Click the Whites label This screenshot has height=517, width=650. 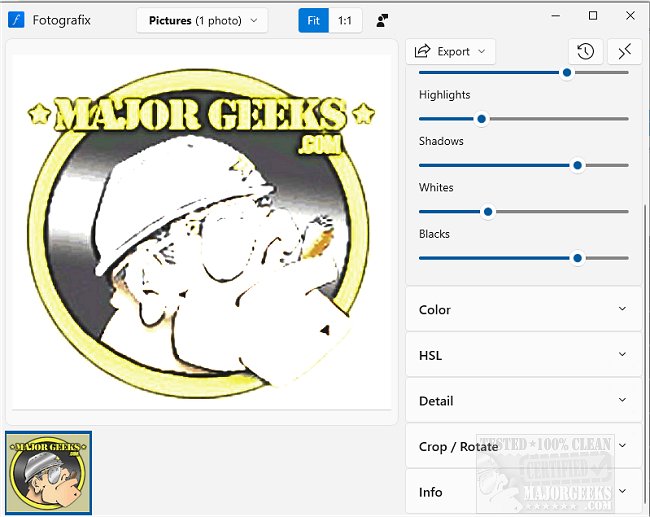pyautogui.click(x=436, y=188)
